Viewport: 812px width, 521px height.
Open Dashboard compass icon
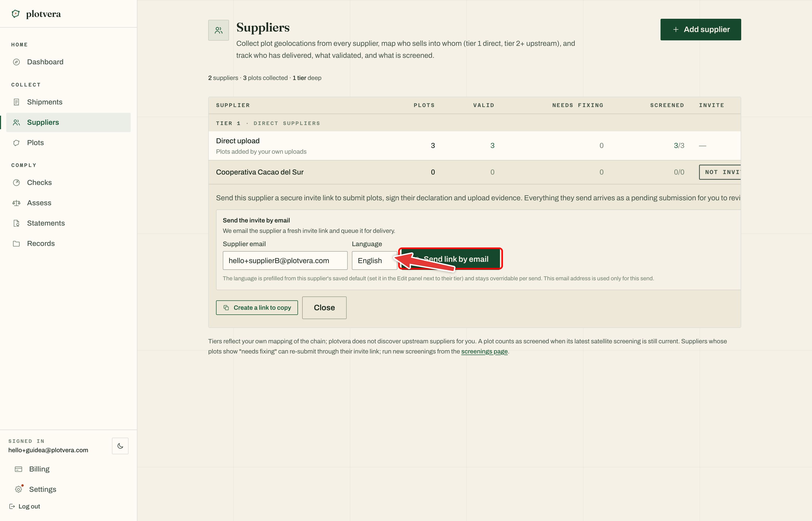[16, 62]
